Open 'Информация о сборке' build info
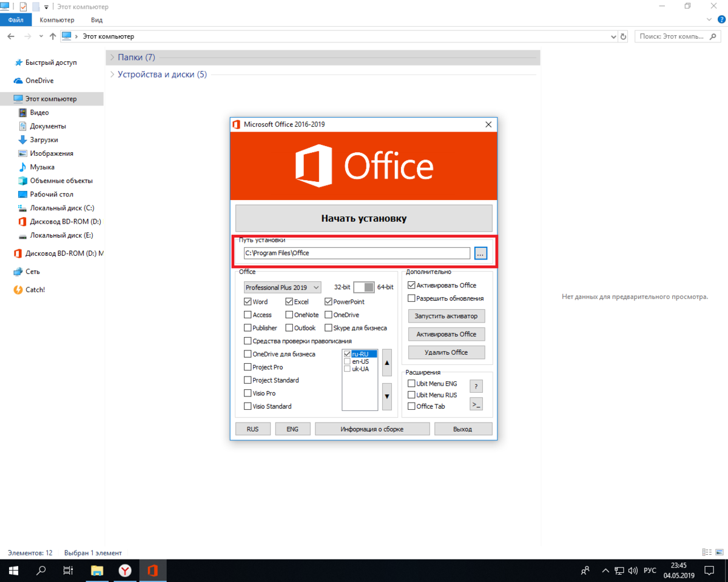 coord(372,429)
